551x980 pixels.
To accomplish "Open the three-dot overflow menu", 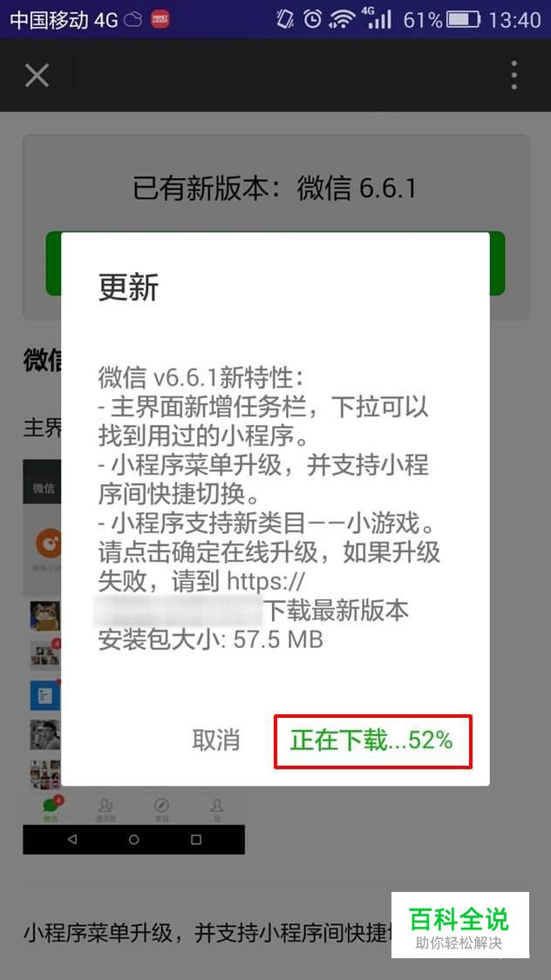I will pos(514,76).
